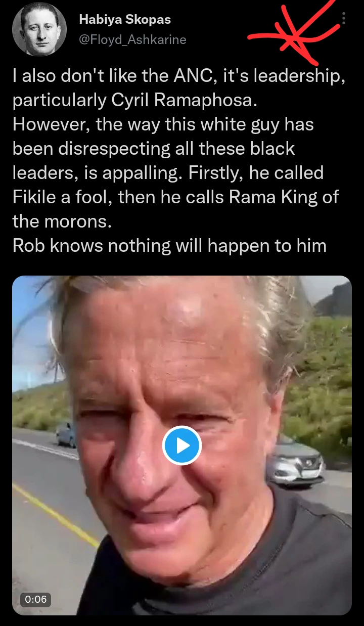The height and width of the screenshot is (626, 364).
Task: Tap the line 'Rob knows nothing will happen to him'
Action: 169,245
